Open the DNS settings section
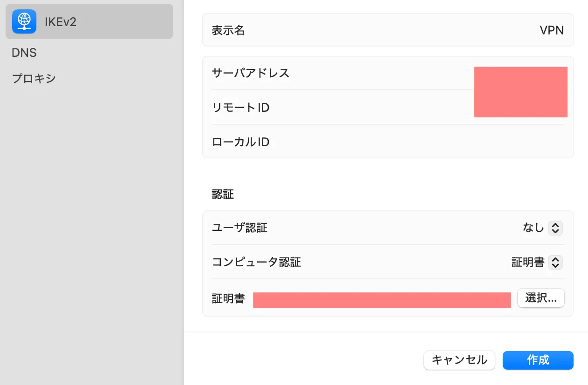The height and width of the screenshot is (385, 588). coord(24,53)
